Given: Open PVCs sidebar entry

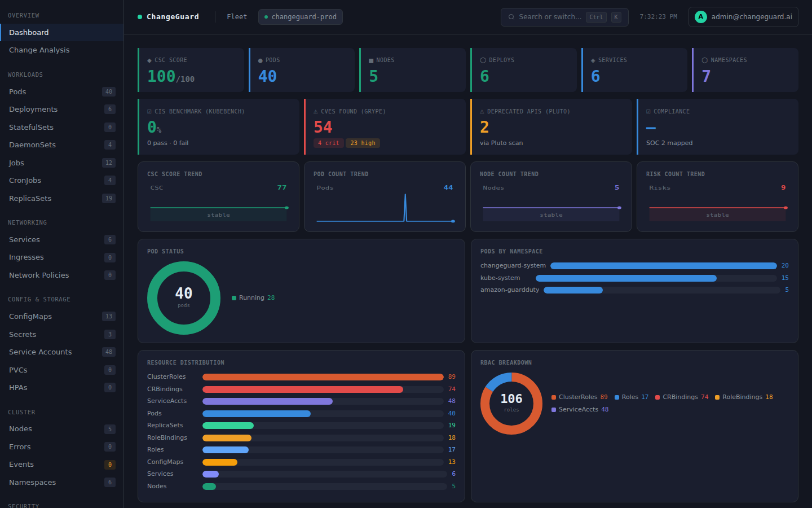Looking at the screenshot, I should click(x=62, y=370).
